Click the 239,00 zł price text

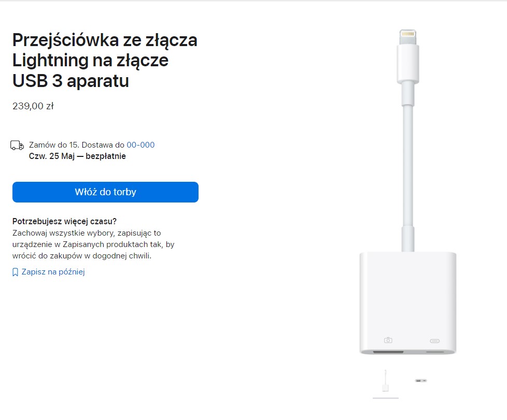[33, 106]
